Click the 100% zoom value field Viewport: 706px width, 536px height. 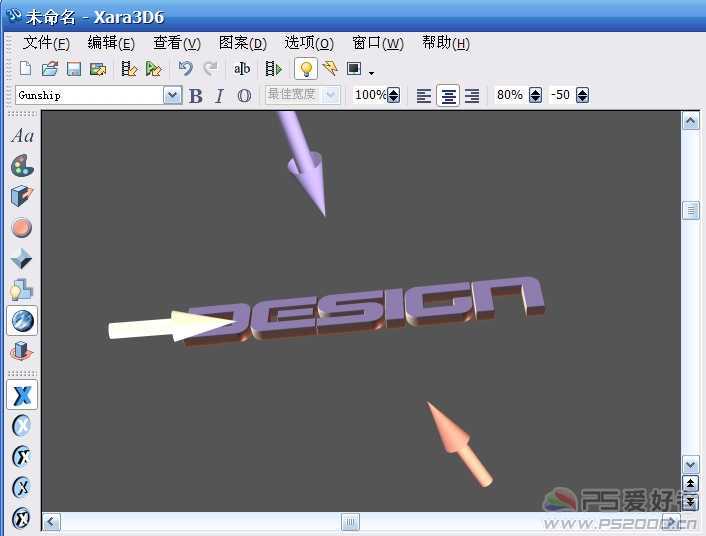370,95
